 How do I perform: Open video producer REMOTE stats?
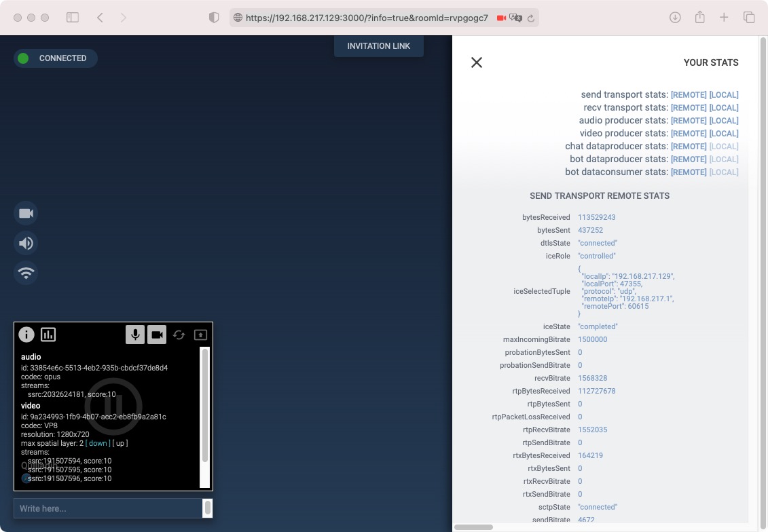pos(689,134)
